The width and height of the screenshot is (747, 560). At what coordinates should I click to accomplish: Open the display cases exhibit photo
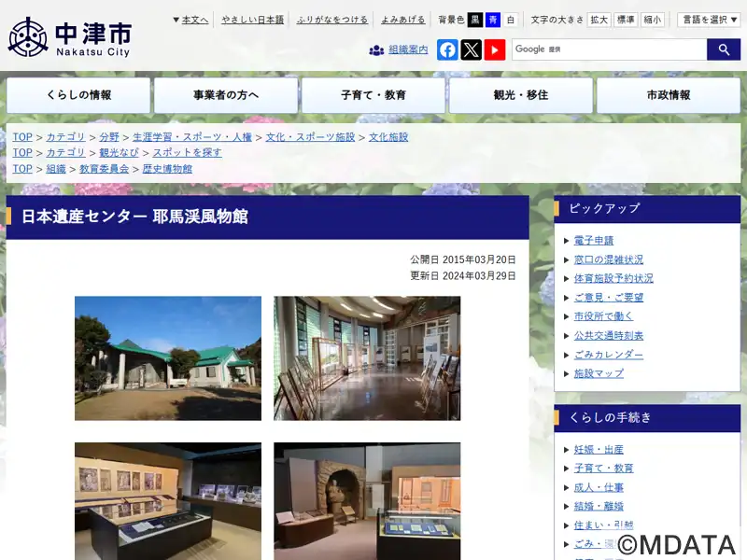point(168,501)
